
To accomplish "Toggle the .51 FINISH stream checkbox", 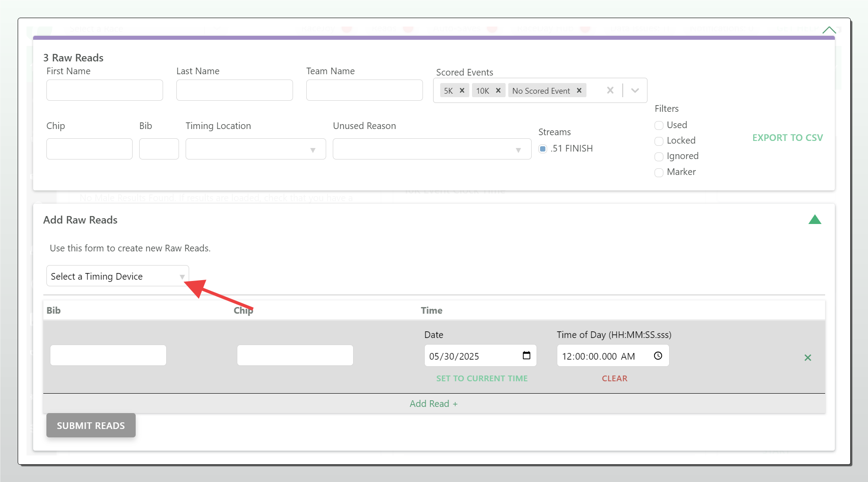I will tap(543, 149).
